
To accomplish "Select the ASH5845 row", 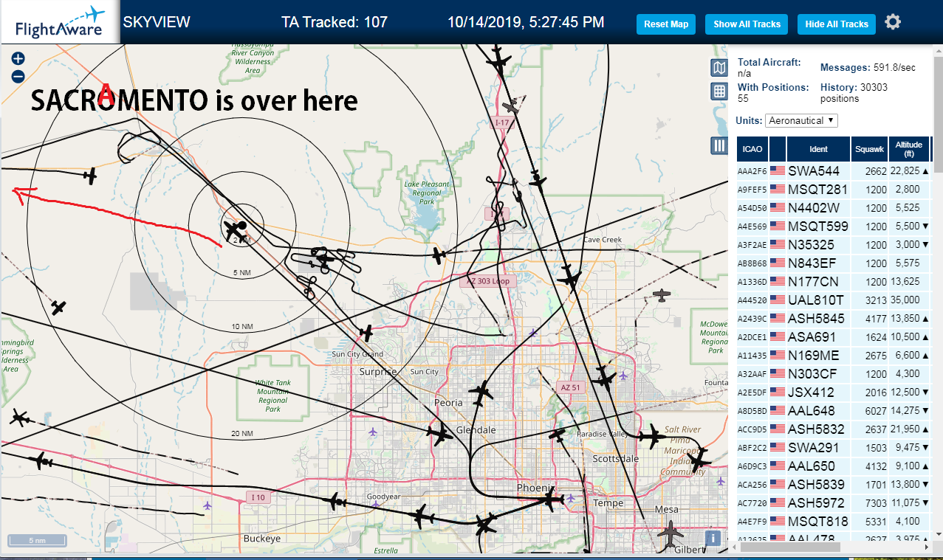I will tap(834, 318).
